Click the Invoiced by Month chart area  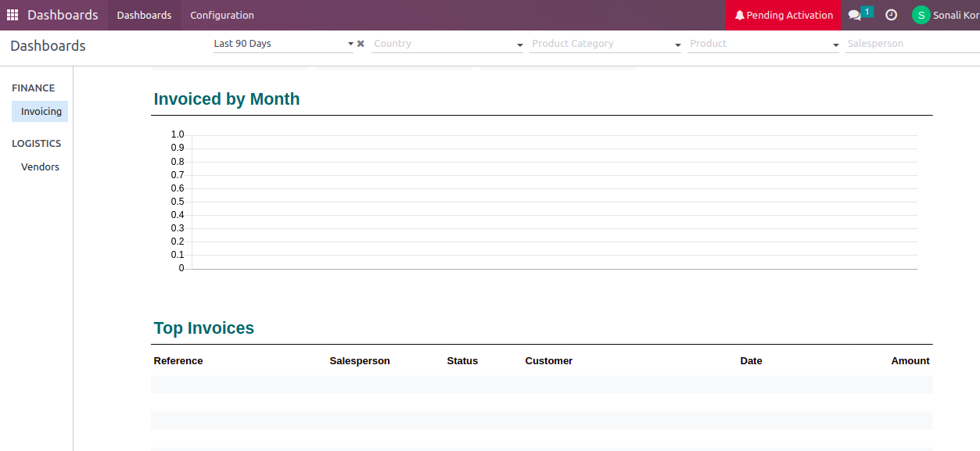pos(554,202)
